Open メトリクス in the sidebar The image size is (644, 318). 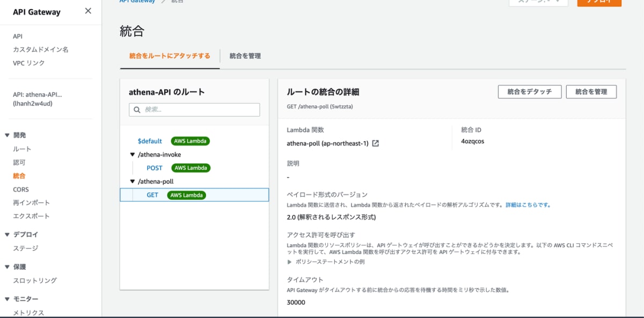tap(28, 313)
